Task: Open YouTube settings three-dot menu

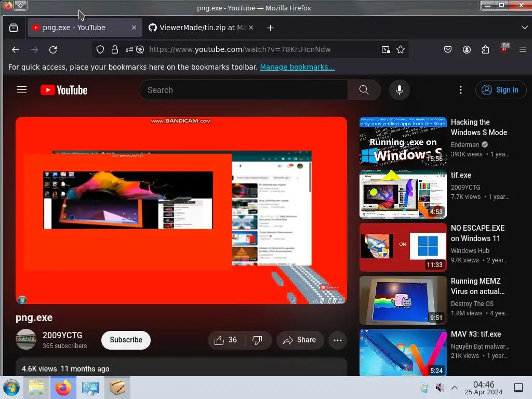Action: coord(461,90)
